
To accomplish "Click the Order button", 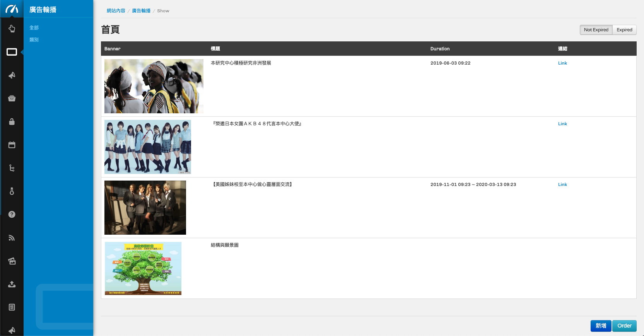I will 624,326.
